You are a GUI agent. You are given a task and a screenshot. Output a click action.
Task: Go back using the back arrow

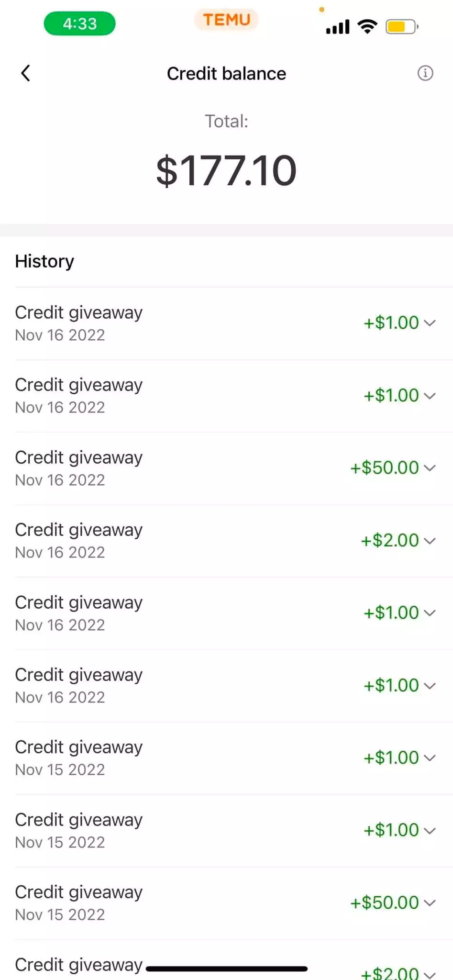[26, 73]
